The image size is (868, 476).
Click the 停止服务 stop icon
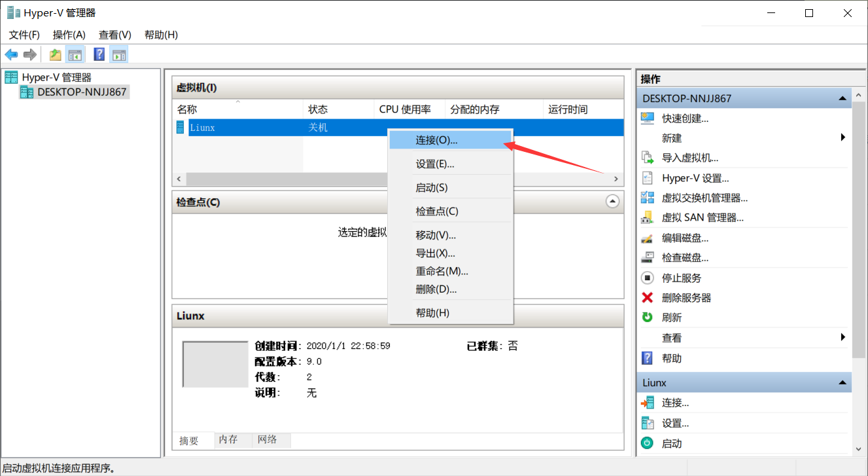coord(648,278)
